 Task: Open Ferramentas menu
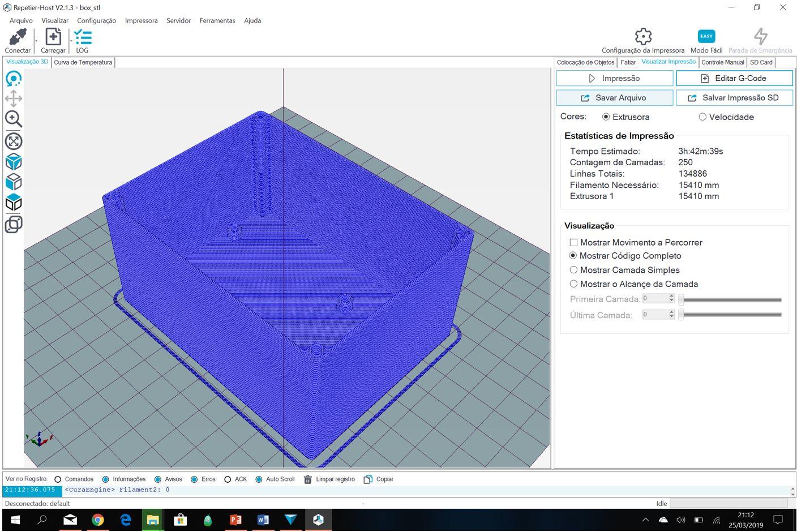pos(217,20)
